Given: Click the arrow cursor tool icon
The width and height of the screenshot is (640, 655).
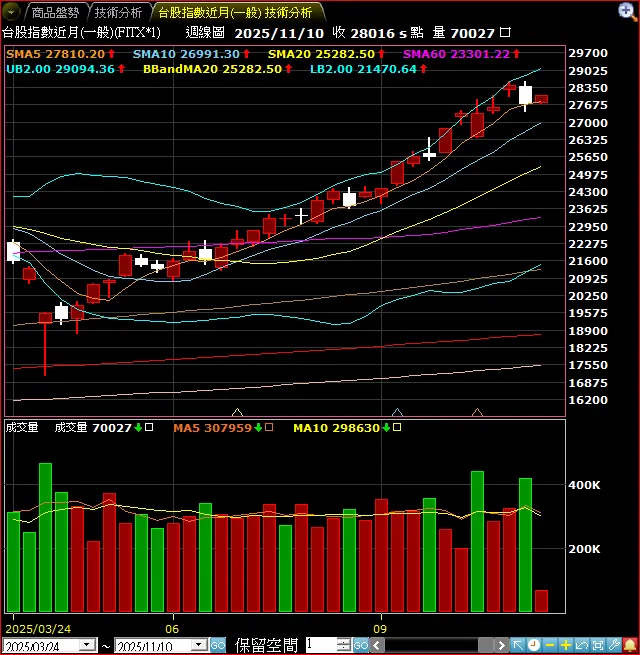Looking at the screenshot, I should point(518,645).
